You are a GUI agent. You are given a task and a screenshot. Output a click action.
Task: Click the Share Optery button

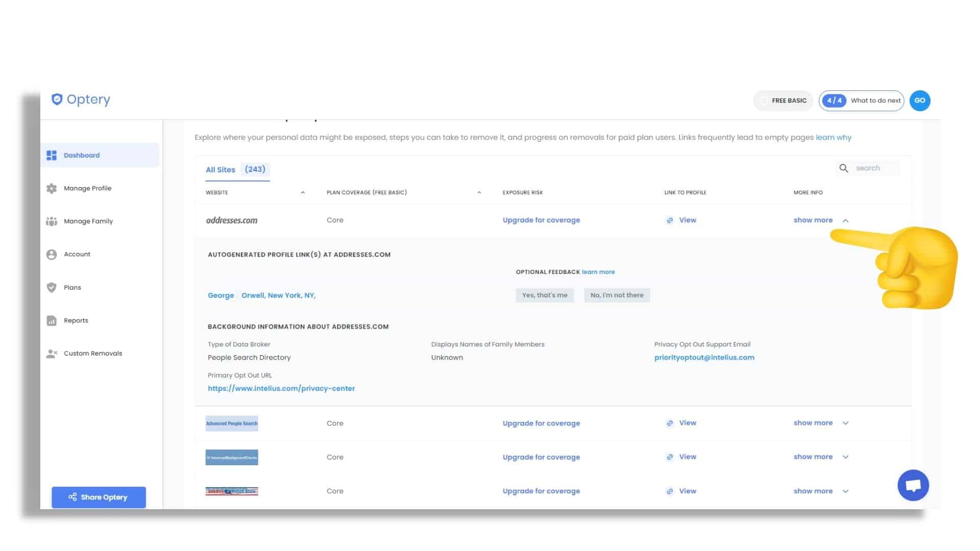99,497
